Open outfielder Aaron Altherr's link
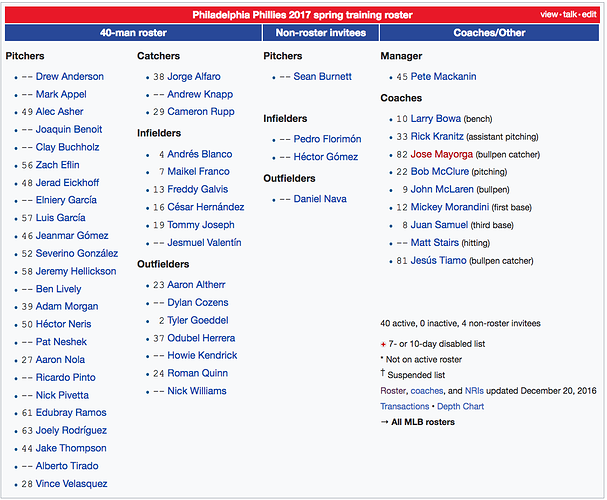This screenshot has height=500, width=607. pyautogui.click(x=196, y=285)
